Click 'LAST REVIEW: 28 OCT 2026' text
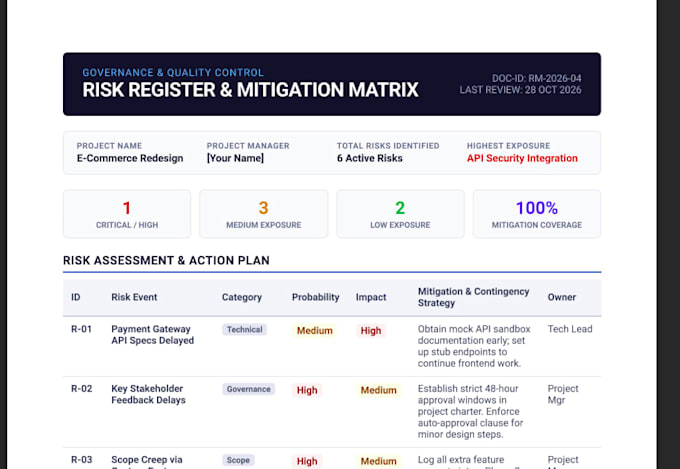 520,90
